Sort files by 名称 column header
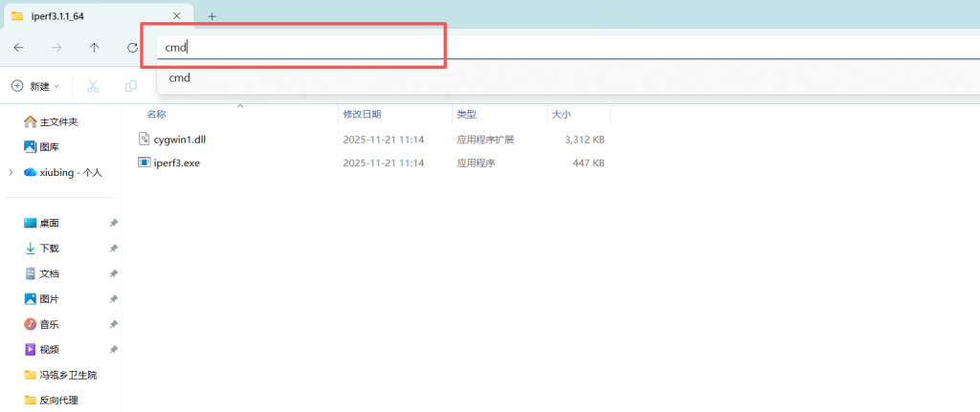This screenshot has height=412, width=980. pyautogui.click(x=157, y=115)
